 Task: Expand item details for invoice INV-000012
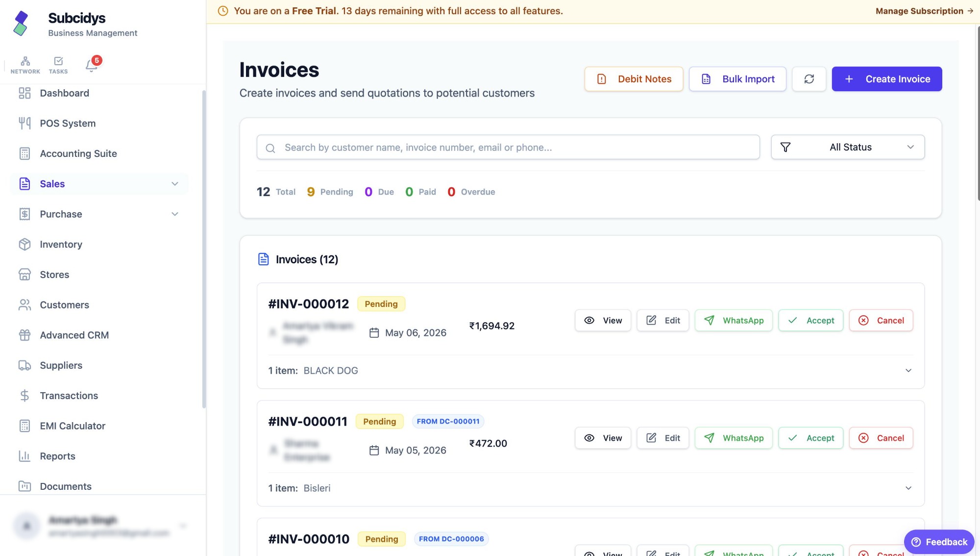908,371
